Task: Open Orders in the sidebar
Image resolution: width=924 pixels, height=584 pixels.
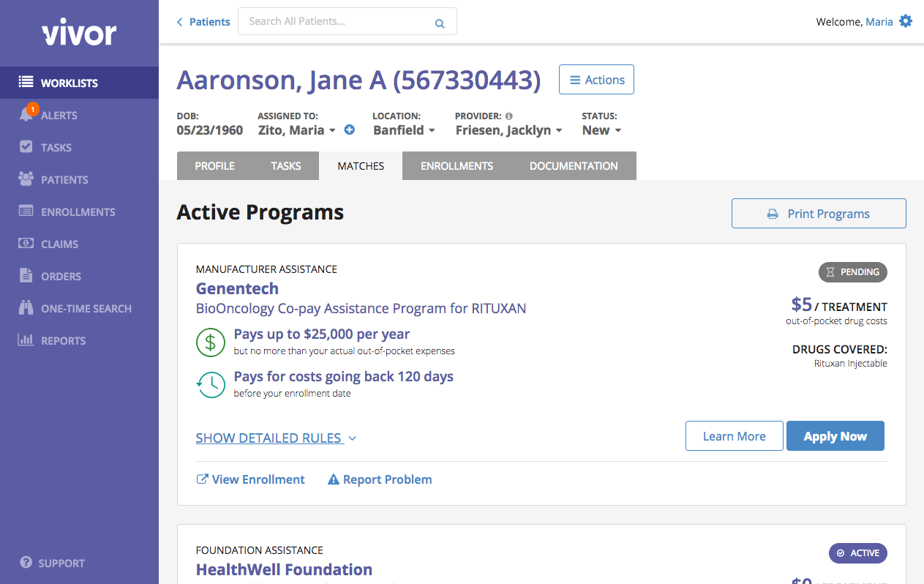Action: pyautogui.click(x=79, y=276)
